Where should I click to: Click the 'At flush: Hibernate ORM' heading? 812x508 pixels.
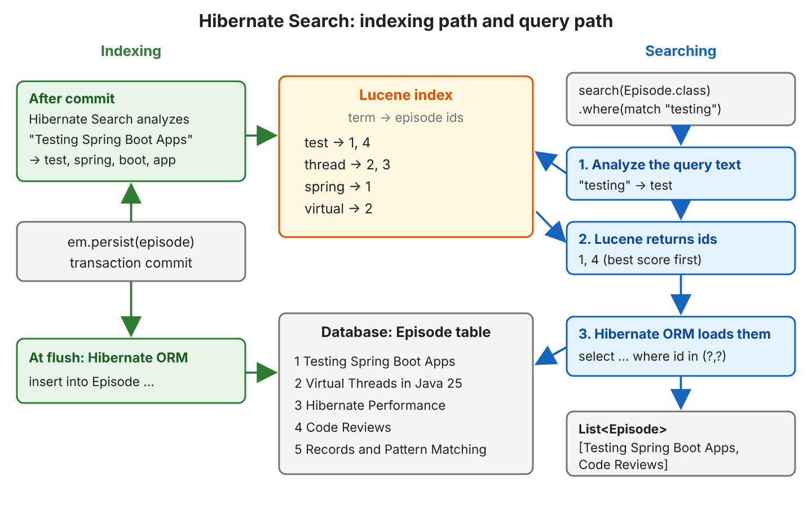click(x=108, y=358)
